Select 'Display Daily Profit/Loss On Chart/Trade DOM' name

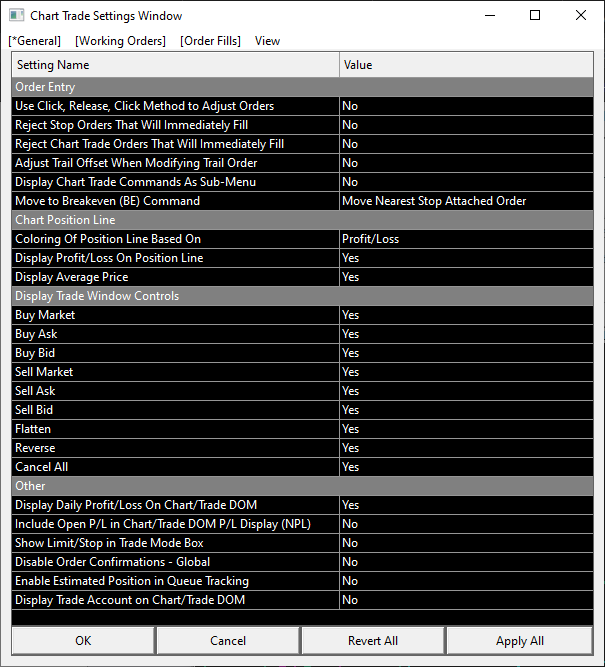175,505
